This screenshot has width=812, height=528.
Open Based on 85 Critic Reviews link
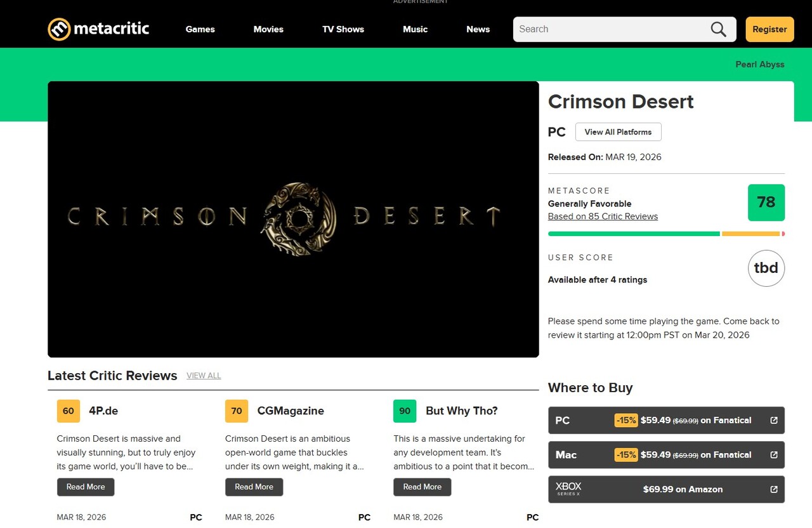(603, 216)
